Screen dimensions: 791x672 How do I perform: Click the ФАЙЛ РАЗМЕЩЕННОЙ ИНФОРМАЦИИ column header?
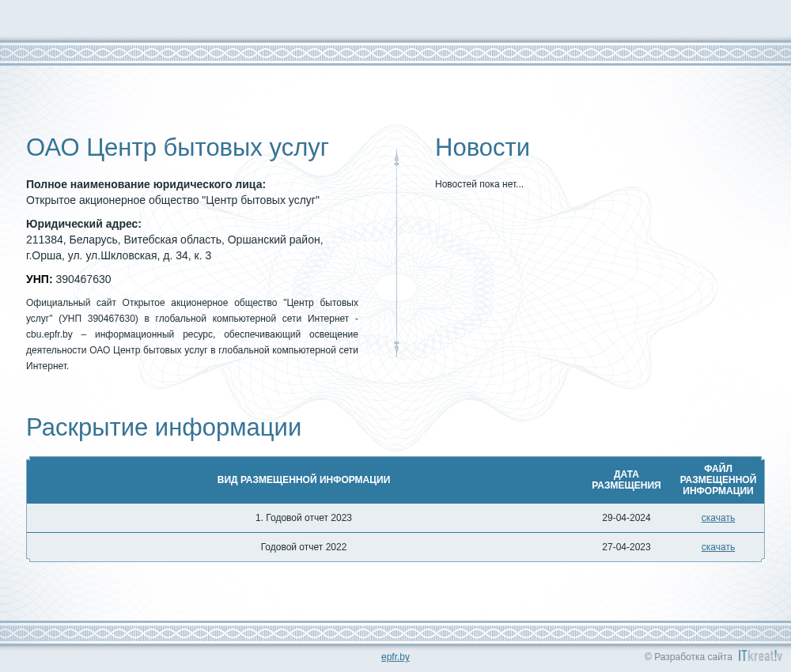coord(718,479)
